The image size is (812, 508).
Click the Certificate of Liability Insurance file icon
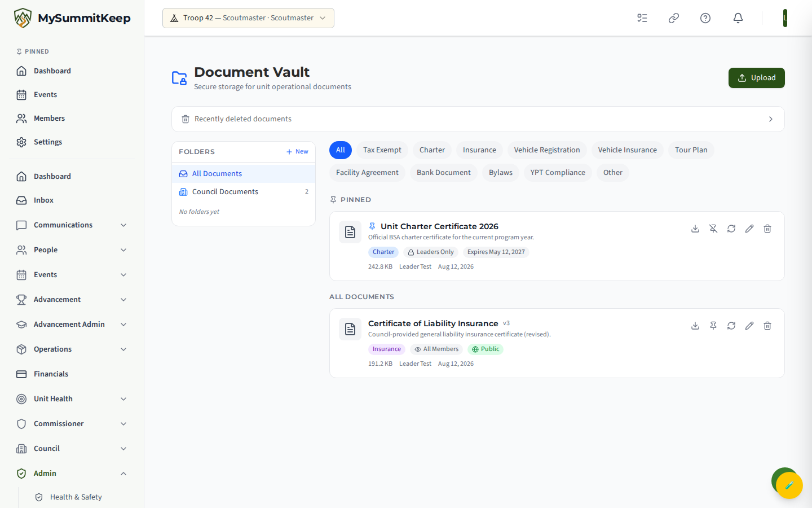[350, 329]
